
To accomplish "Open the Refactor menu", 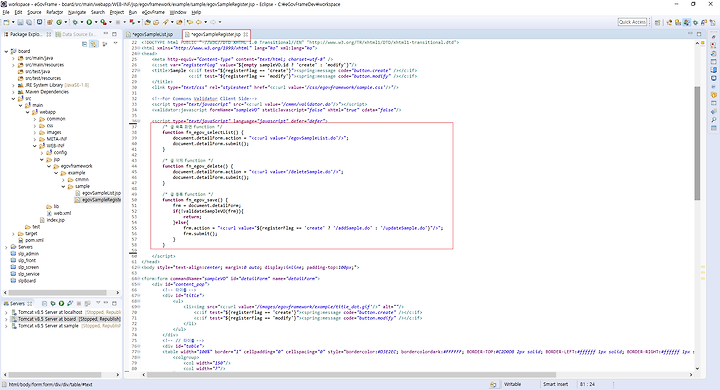I will click(55, 12).
